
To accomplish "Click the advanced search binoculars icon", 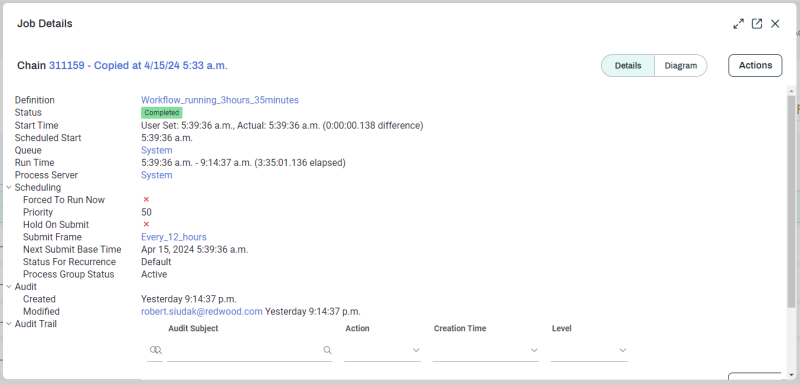I will [155, 350].
